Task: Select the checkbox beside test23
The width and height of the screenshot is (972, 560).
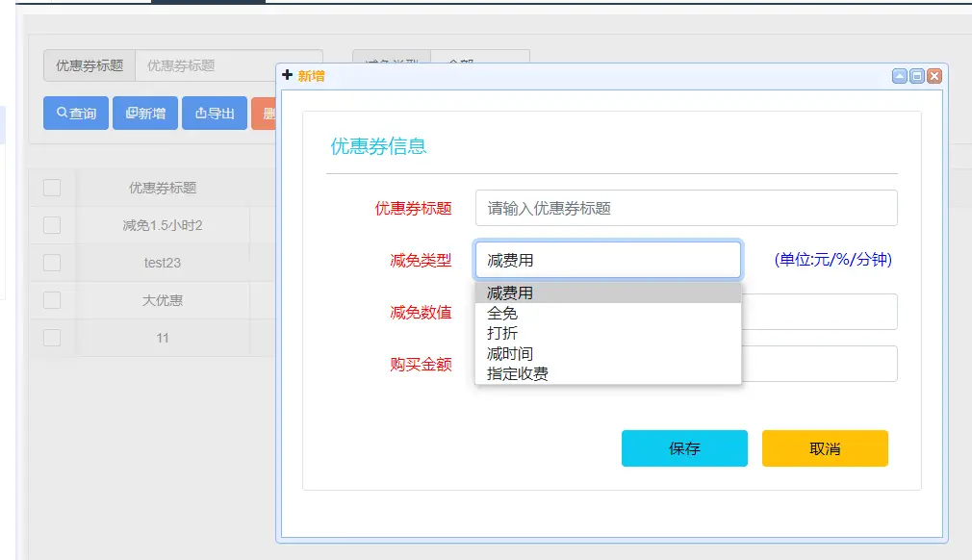Action: click(52, 263)
